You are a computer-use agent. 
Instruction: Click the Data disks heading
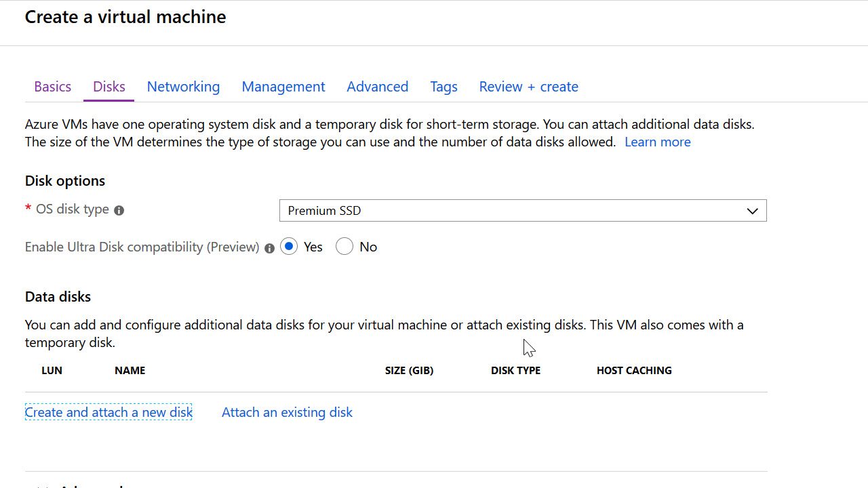coord(58,297)
